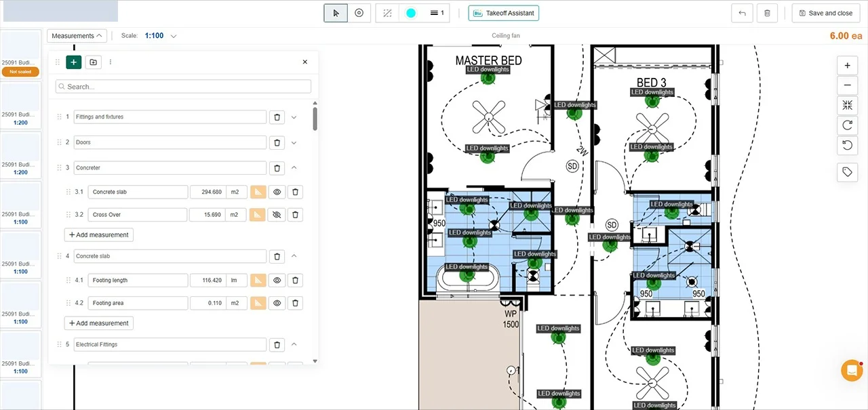
Task: Delete the Electrical Fittings group
Action: click(277, 345)
